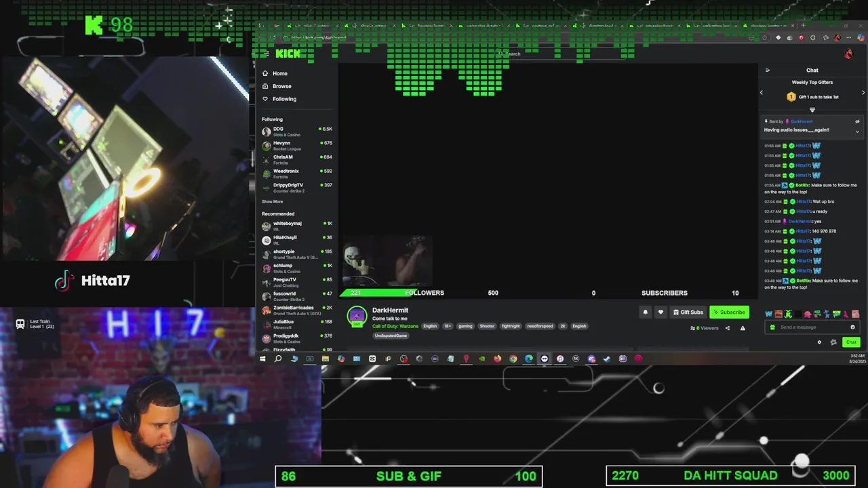Toggle channel notifications bell
Image resolution: width=868 pixels, height=488 pixels.
coord(645,312)
